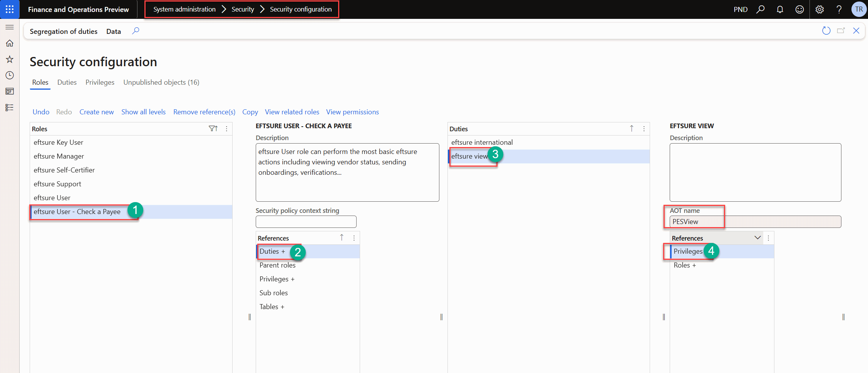Select Tables + in role References

(x=308, y=307)
